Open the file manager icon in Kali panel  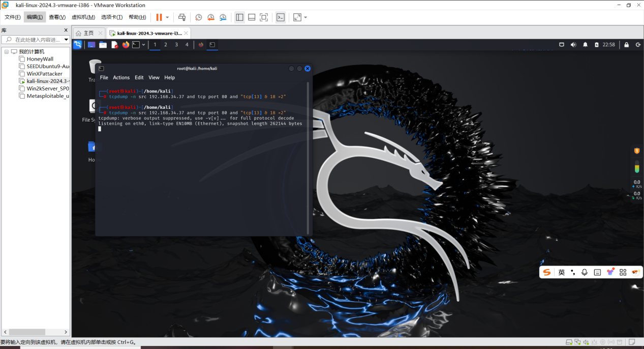coord(103,45)
